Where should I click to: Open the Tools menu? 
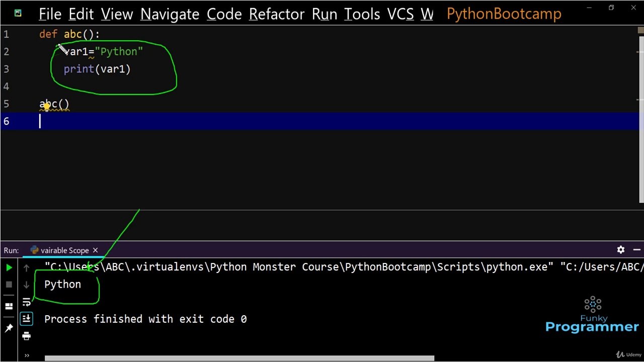[x=362, y=14]
